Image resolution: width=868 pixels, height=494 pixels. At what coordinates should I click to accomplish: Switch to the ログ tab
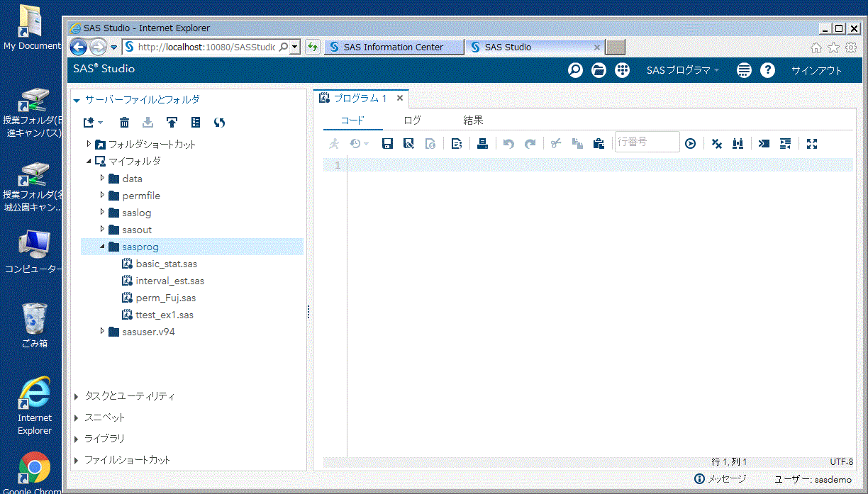[412, 120]
